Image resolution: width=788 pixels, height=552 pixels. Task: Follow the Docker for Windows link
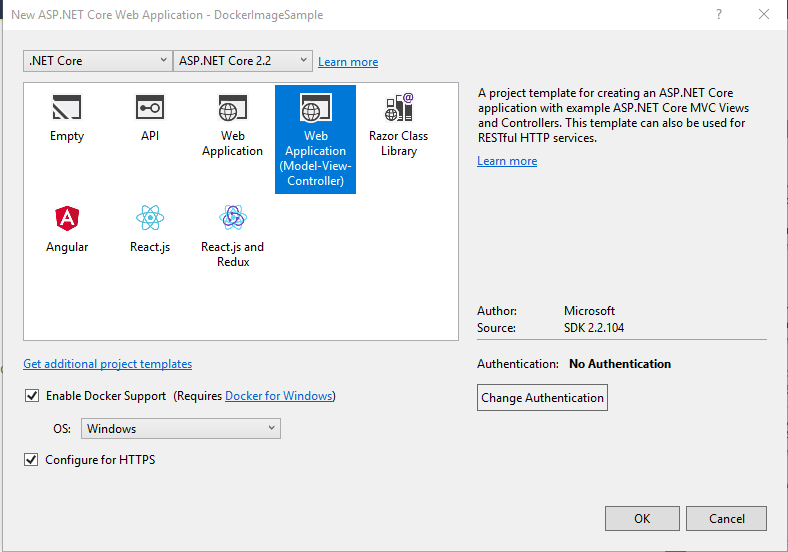tap(278, 396)
